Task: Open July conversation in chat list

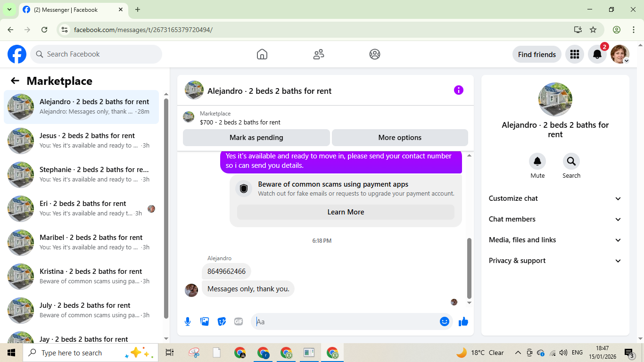Action: [x=82, y=311]
